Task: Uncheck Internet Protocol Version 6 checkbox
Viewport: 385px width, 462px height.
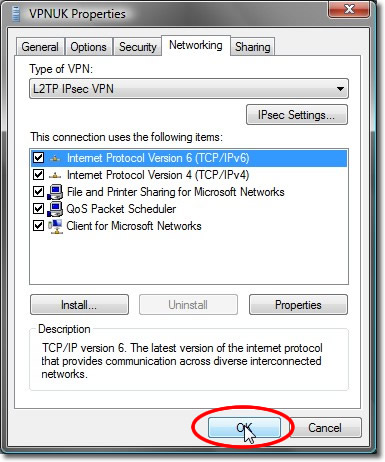Action: pyautogui.click(x=38, y=158)
